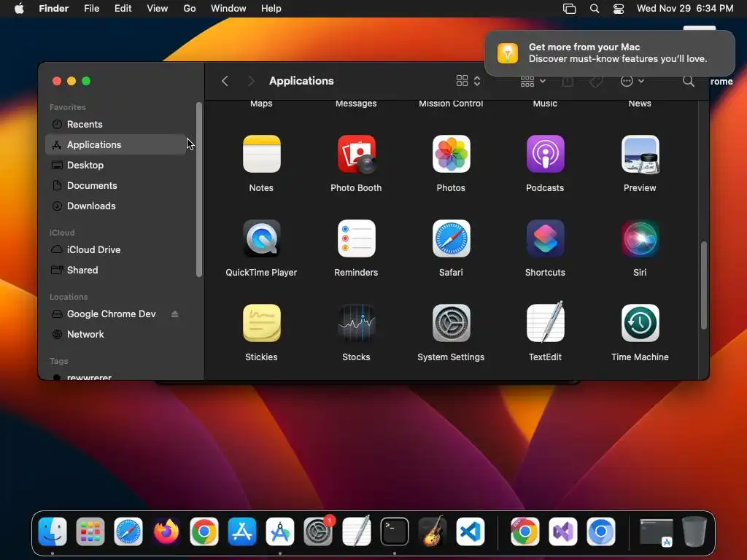Open Firefox from the Dock
The image size is (747, 560).
point(166,532)
